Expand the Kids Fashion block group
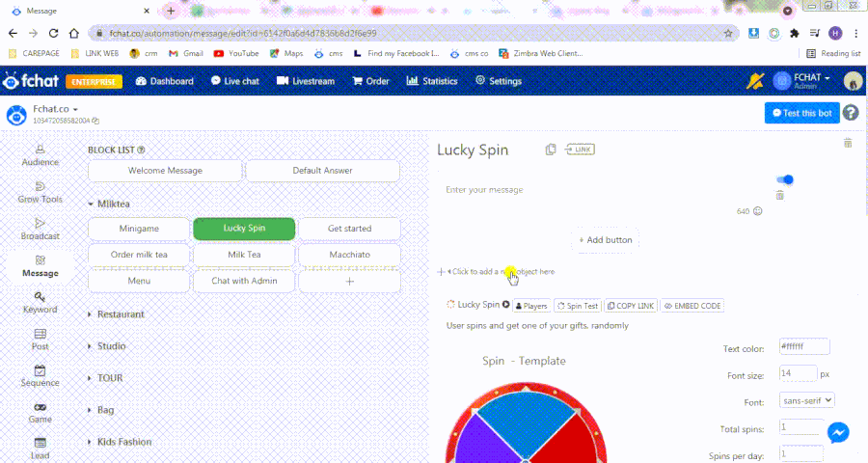Screen dimensions: 868x463 click(121, 442)
